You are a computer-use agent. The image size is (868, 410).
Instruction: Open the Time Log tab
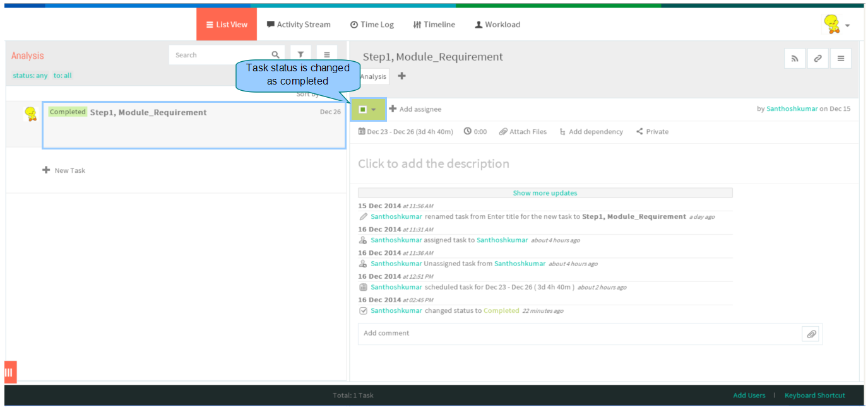372,25
